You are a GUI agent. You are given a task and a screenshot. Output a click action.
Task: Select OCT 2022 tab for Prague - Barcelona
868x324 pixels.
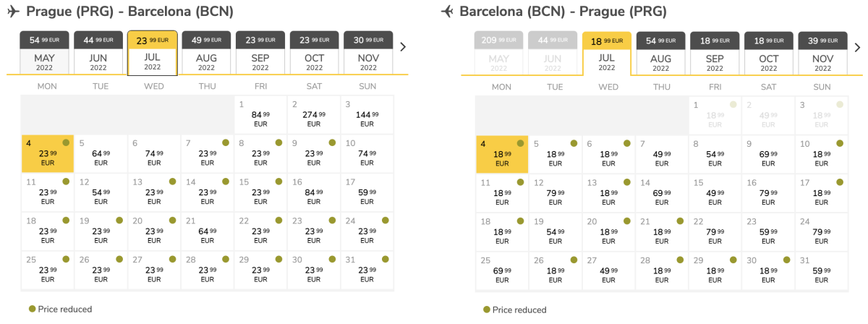[x=314, y=54]
